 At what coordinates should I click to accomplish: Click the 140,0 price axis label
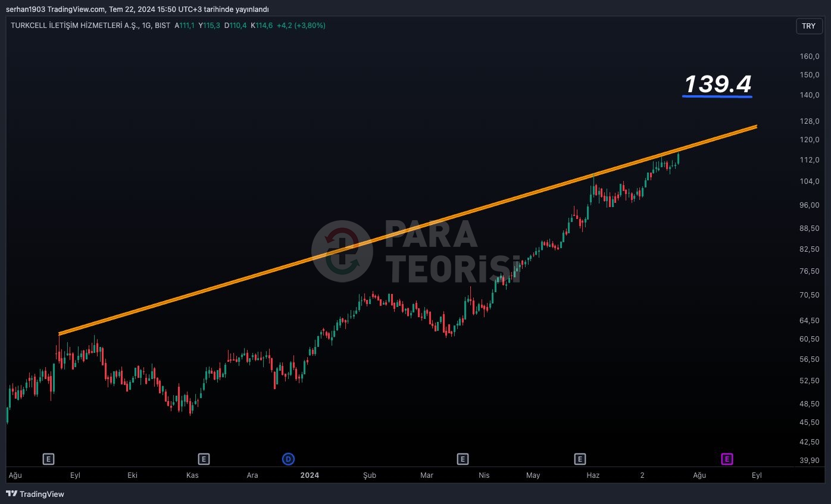click(x=810, y=95)
